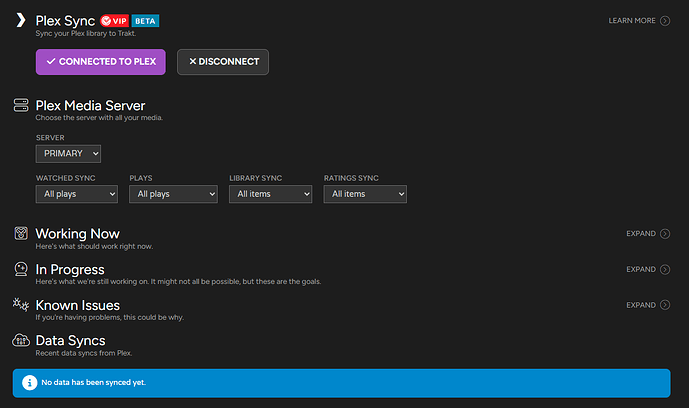Click the WATCHED SYNC label
This screenshot has height=408, width=689.
pyautogui.click(x=65, y=178)
